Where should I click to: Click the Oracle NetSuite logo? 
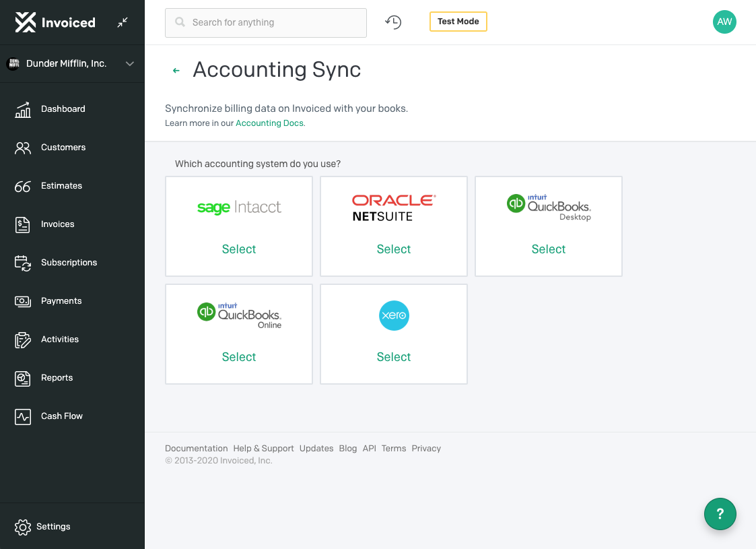click(x=394, y=208)
